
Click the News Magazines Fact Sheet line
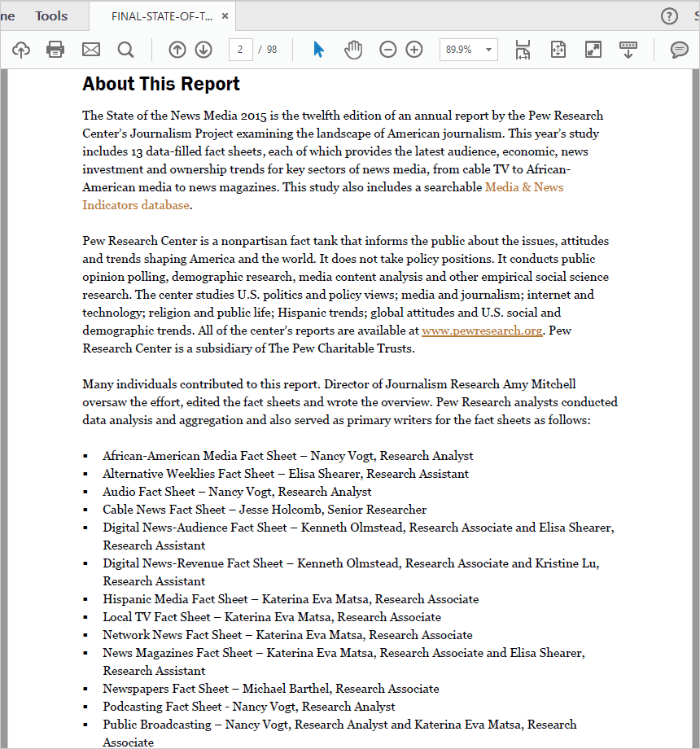[x=343, y=662]
